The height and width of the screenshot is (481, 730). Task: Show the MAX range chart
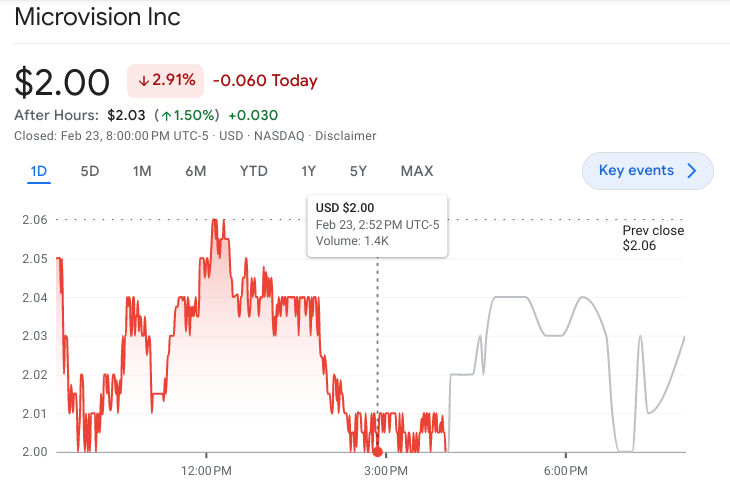417,171
